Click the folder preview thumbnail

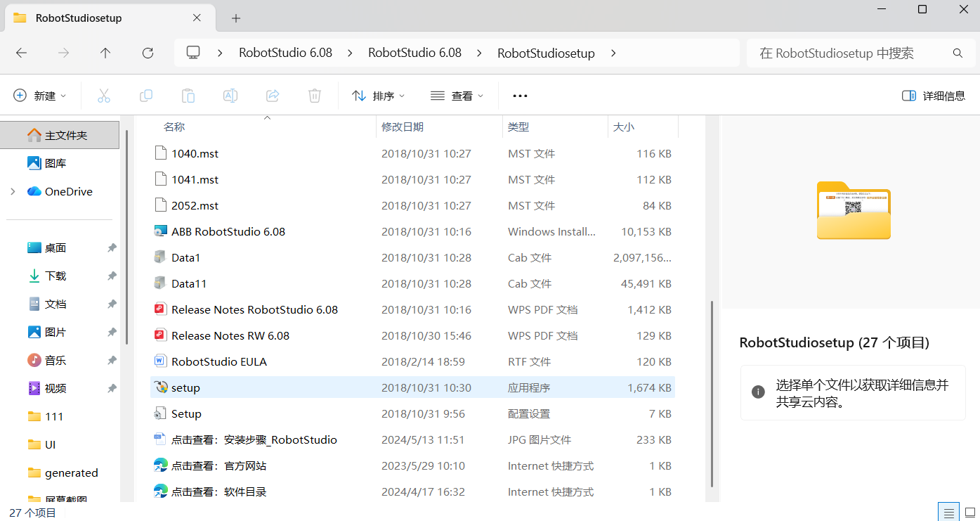(854, 210)
